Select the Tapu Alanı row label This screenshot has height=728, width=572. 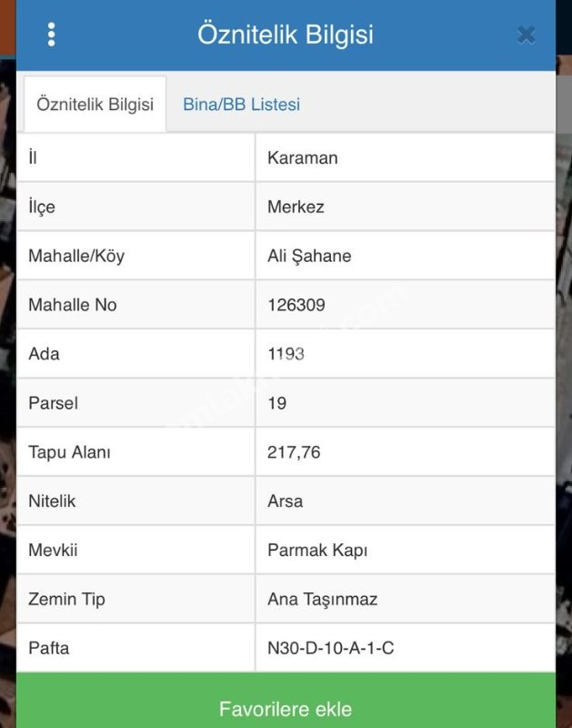pos(69,452)
